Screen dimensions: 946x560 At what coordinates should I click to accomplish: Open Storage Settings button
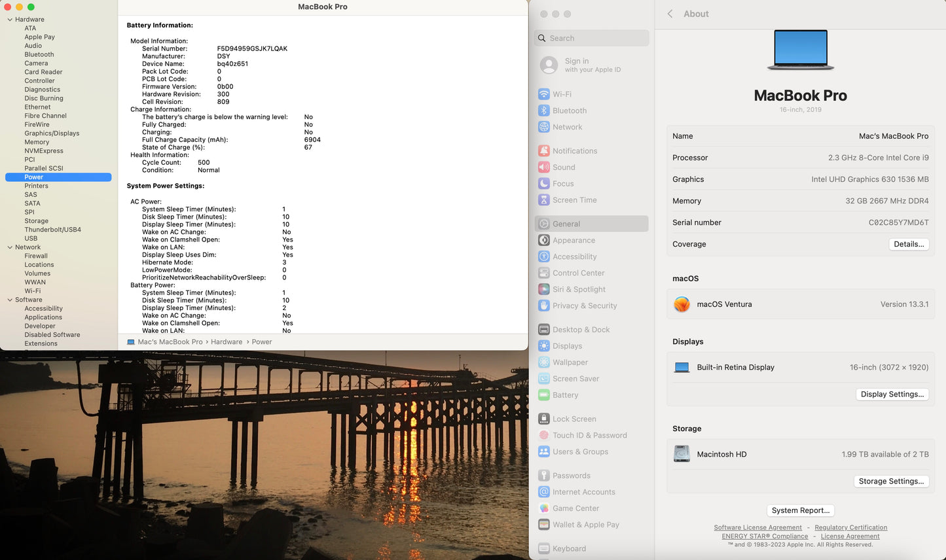pyautogui.click(x=891, y=481)
